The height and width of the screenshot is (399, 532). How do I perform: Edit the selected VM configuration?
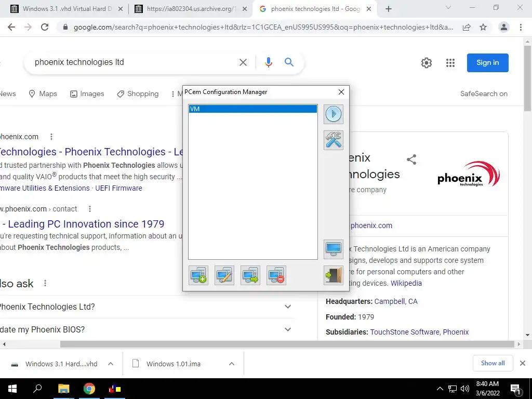coord(224,275)
